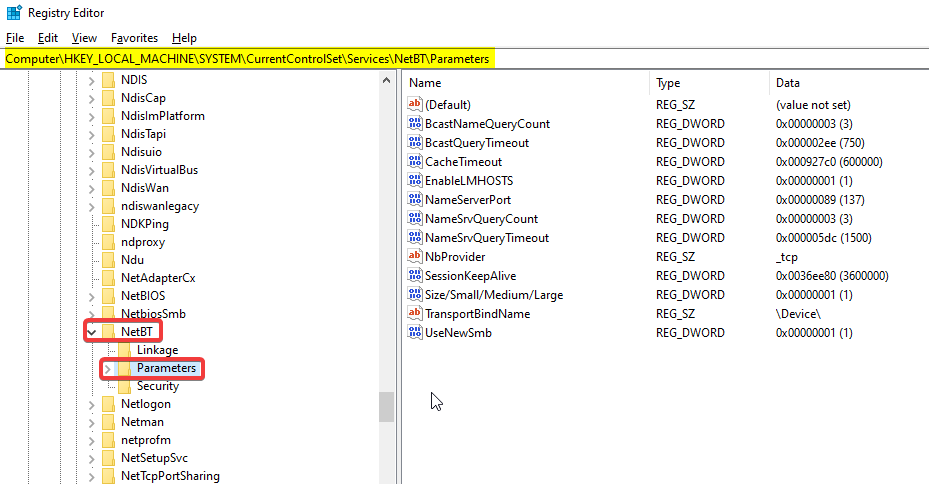
Task: Expand the Parameters key
Action: pos(107,368)
